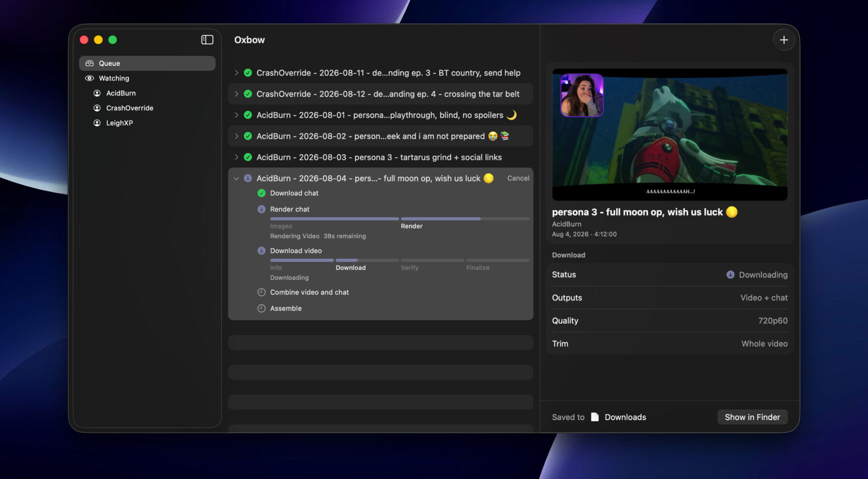Click the 'Download video' step label
Viewport: 868px width, 479px height.
tap(296, 251)
